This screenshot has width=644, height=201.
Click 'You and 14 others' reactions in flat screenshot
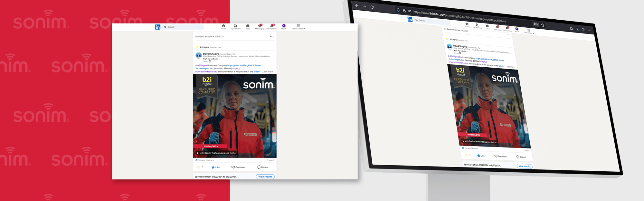[x=205, y=160]
